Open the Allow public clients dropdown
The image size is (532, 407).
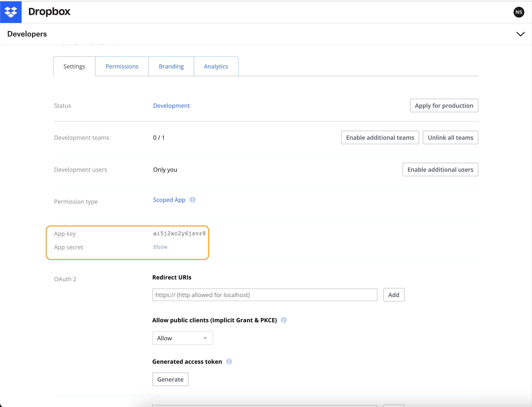pyautogui.click(x=182, y=338)
